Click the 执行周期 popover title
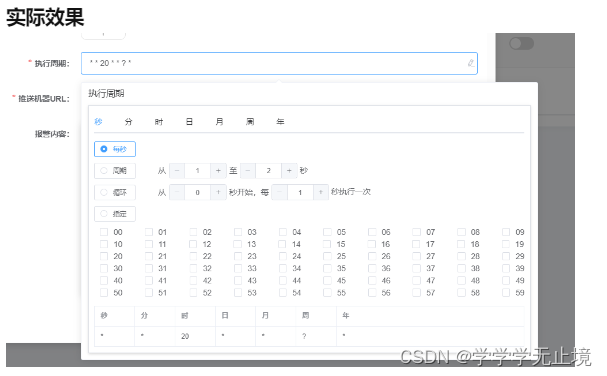This screenshot has height=376, width=607. click(x=106, y=93)
